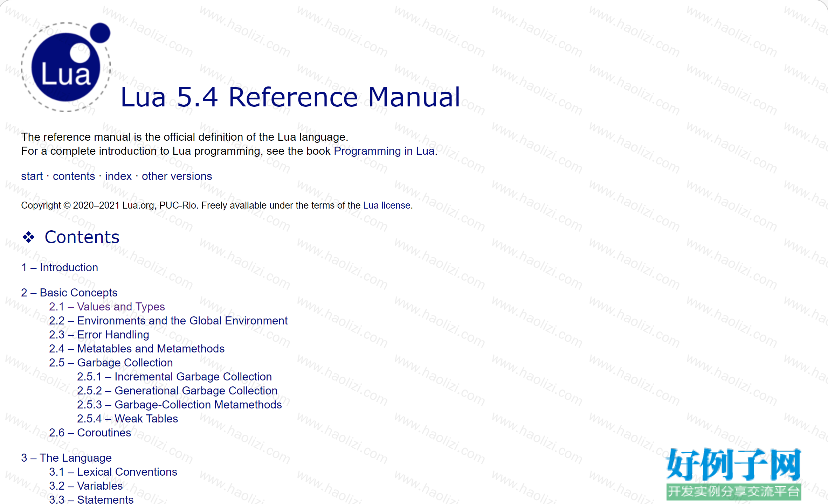Open 2.5.1 – Incremental Garbage Collection
828x504 pixels.
[174, 377]
